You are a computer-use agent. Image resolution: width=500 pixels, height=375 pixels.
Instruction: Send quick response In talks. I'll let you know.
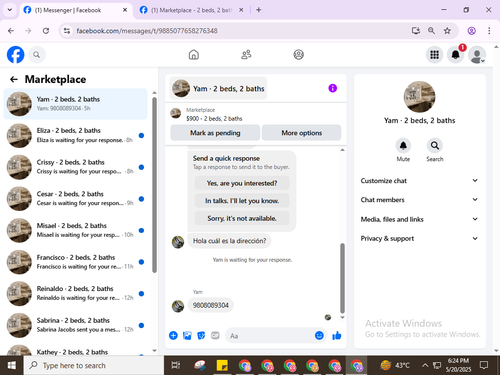[242, 201]
